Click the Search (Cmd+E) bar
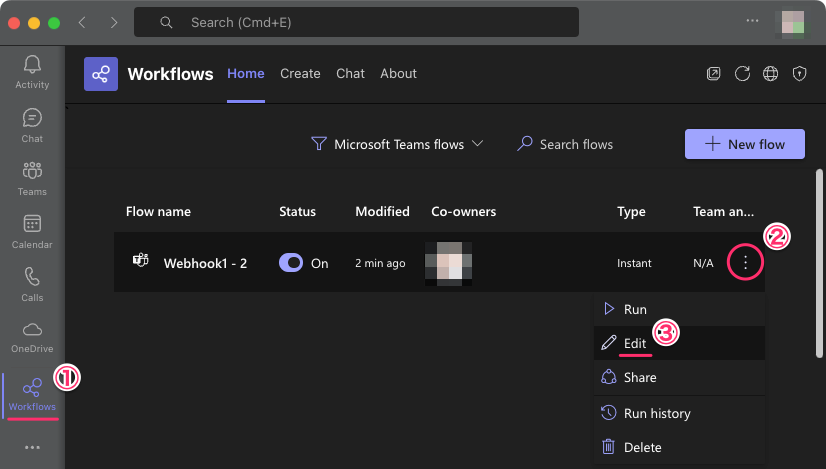The width and height of the screenshot is (826, 469). pos(356,22)
